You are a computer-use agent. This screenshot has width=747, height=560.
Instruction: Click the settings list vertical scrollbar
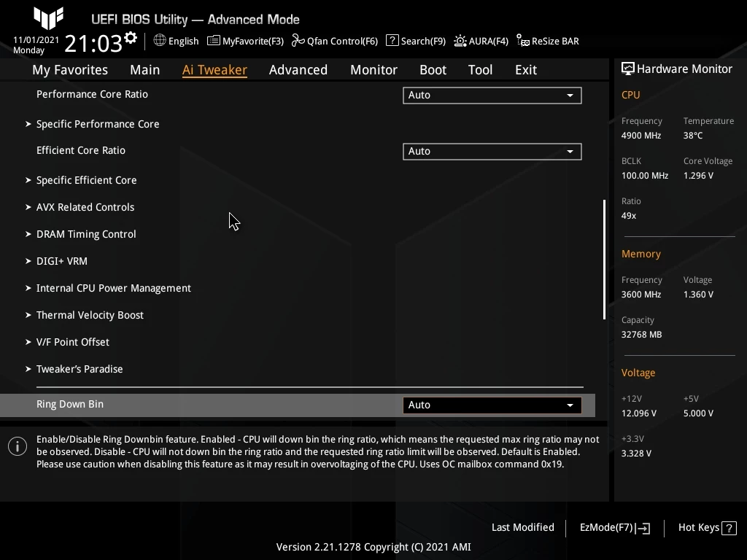pyautogui.click(x=604, y=260)
